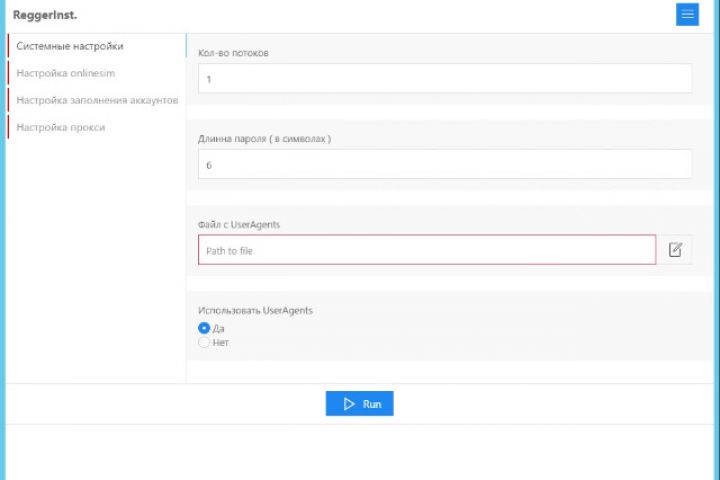Click the file browse icon next to Path to file
Screen dimensions: 720x480
tap(675, 250)
